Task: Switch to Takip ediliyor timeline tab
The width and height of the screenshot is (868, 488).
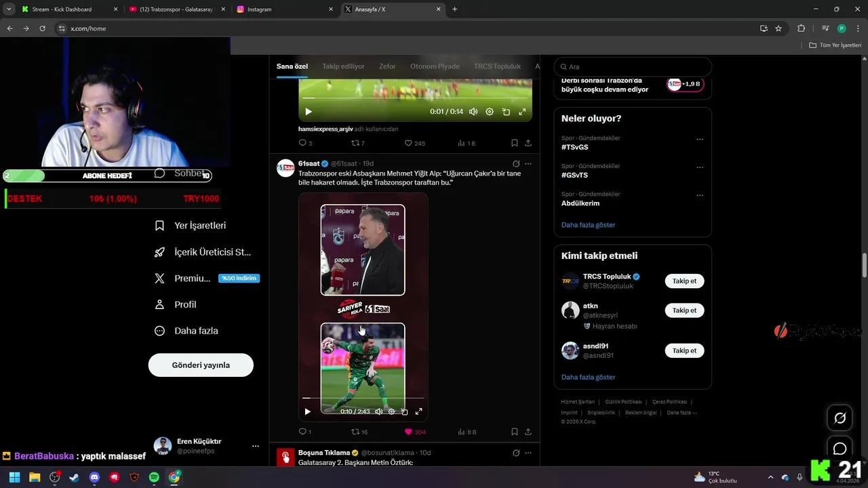Action: (343, 66)
